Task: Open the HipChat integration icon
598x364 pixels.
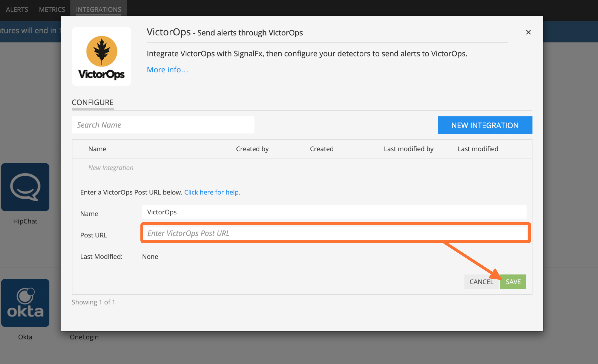Action: click(25, 187)
